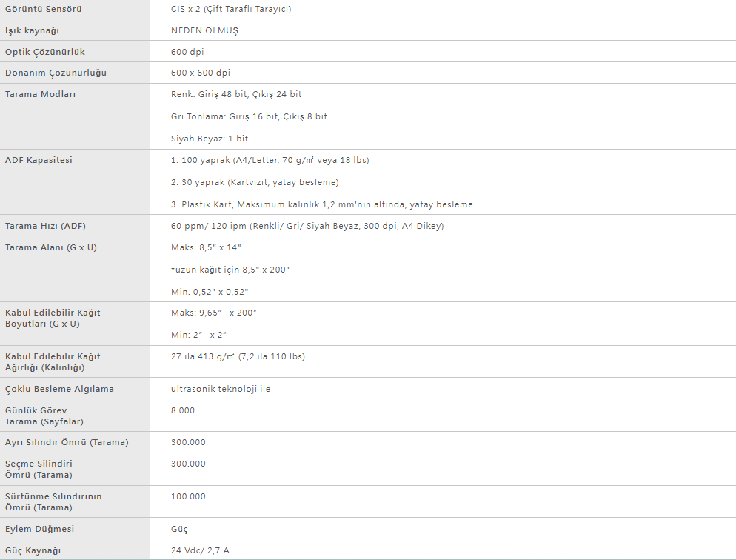
Task: Select the NEDEN OLMUŞ light source value
Action: pyautogui.click(x=204, y=30)
